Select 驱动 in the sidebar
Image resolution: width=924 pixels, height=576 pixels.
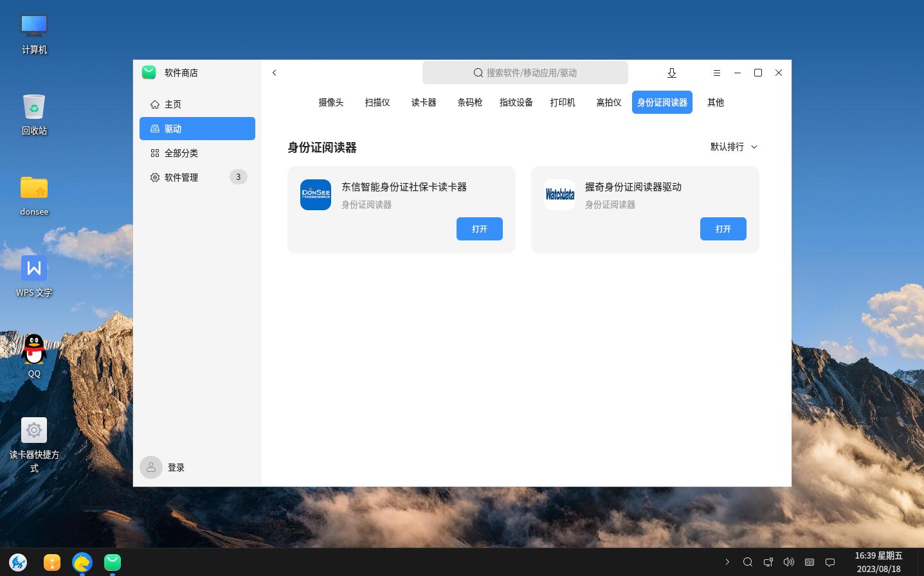pyautogui.click(x=172, y=129)
